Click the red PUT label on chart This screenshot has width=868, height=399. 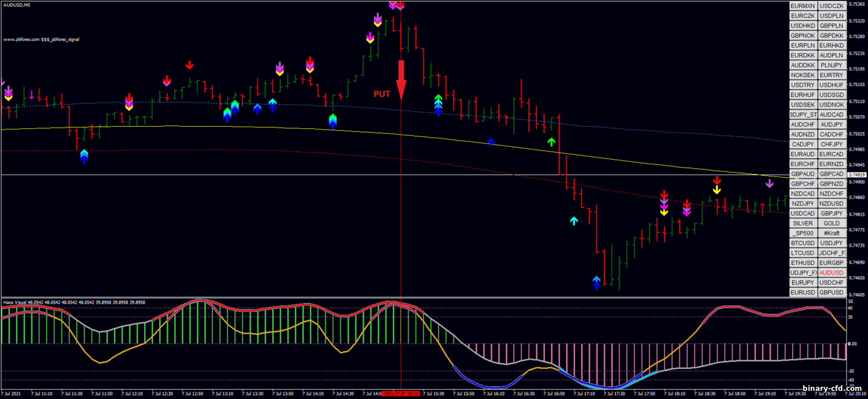(x=381, y=94)
